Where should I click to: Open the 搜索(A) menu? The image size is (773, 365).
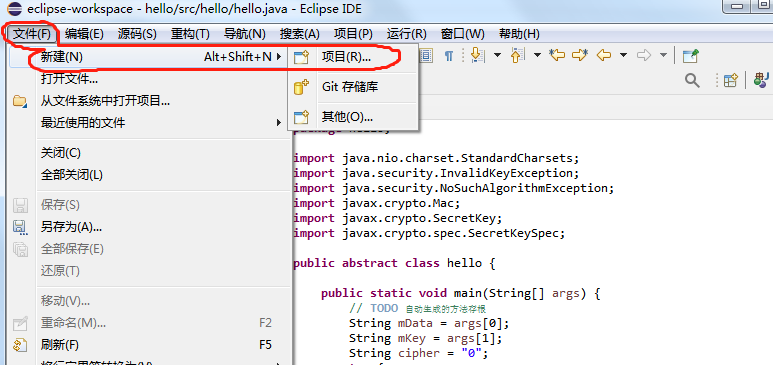pyautogui.click(x=300, y=34)
